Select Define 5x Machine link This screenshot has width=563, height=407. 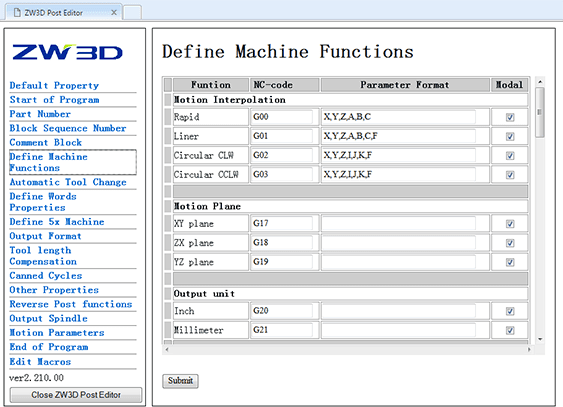[x=57, y=222]
